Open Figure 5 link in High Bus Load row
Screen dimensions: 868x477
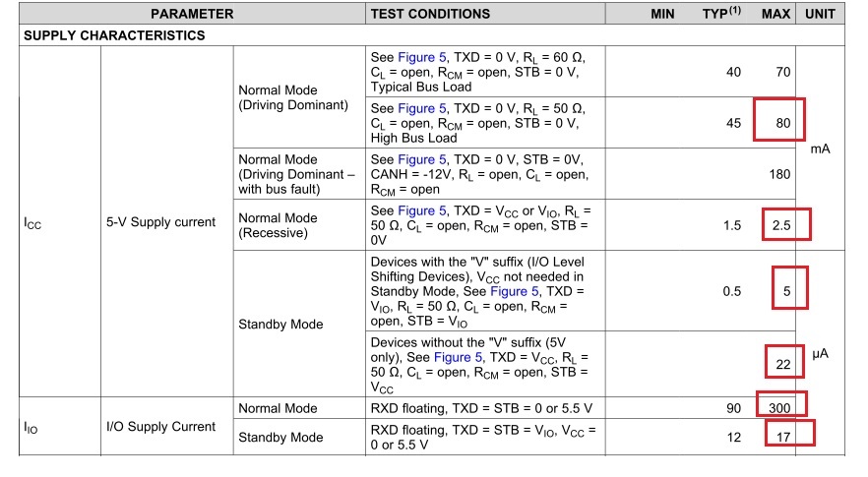tap(422, 108)
